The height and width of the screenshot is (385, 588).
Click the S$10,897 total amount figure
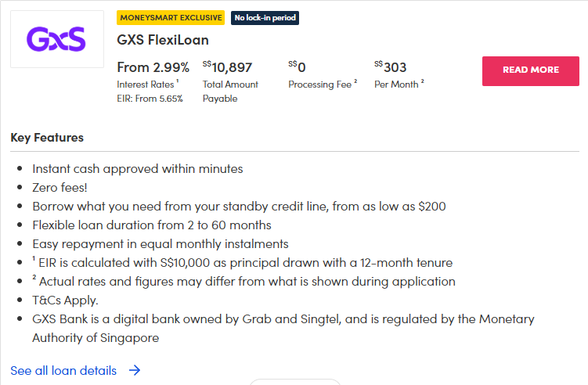[x=227, y=67]
